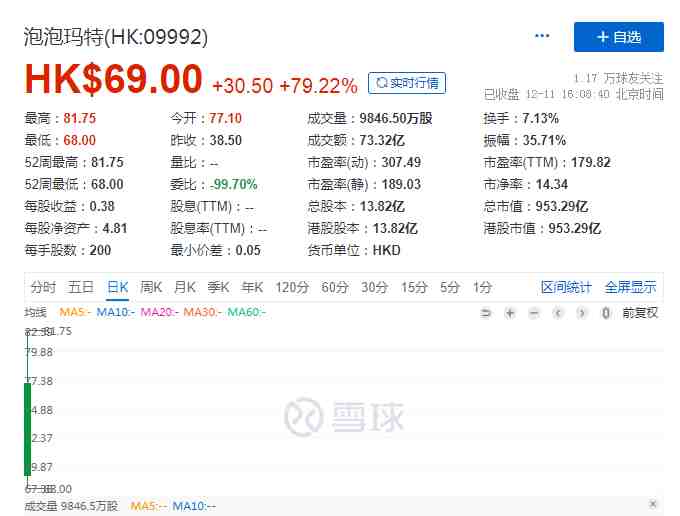The height and width of the screenshot is (516, 680).
Task: Select the 月K chart tab
Action: 185,287
